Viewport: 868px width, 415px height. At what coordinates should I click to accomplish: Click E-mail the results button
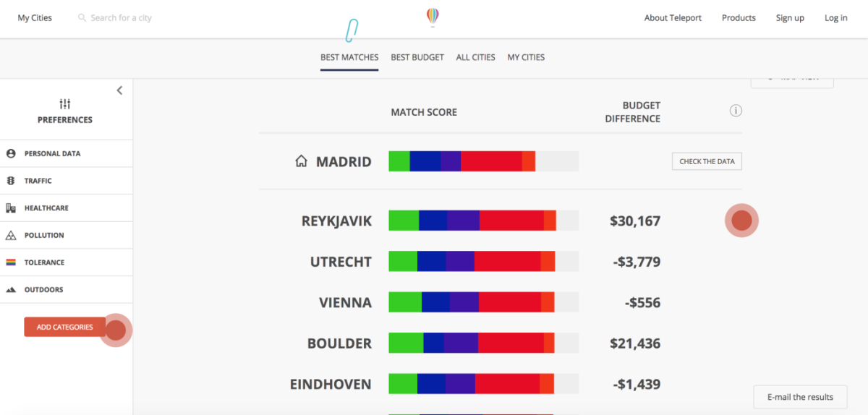800,397
